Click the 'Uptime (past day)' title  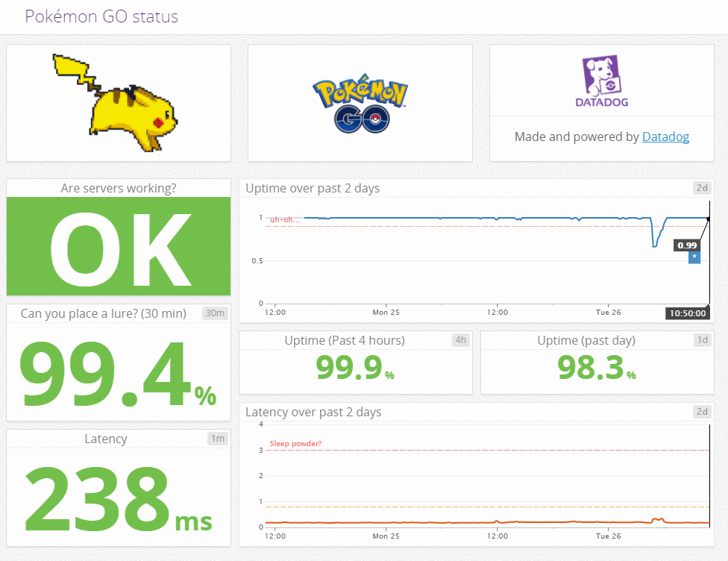pyautogui.click(x=586, y=340)
